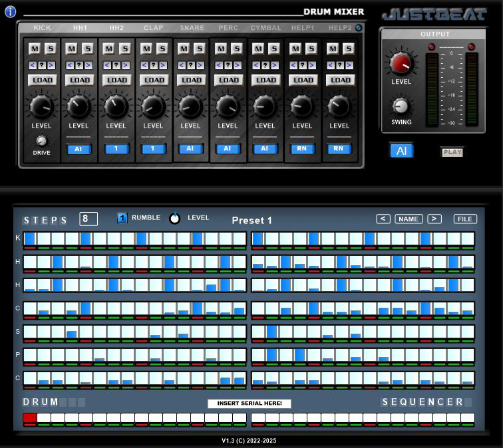Screen dimensions: 503x448
Task: Click the SNARE channel header label
Action: pos(192,28)
